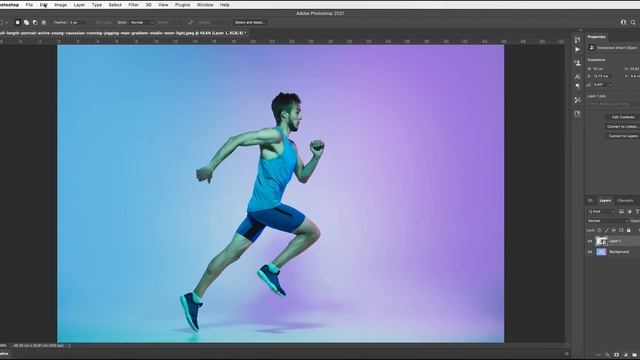This screenshot has width=640, height=360.
Task: Open the Image menu
Action: [60, 5]
